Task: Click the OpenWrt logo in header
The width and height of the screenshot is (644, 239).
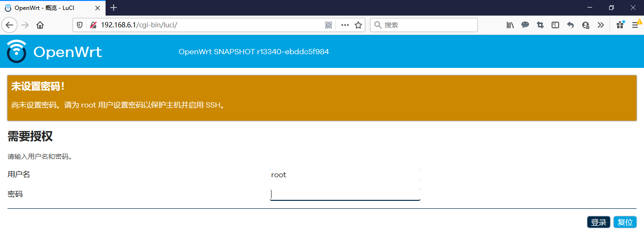Action: click(17, 51)
